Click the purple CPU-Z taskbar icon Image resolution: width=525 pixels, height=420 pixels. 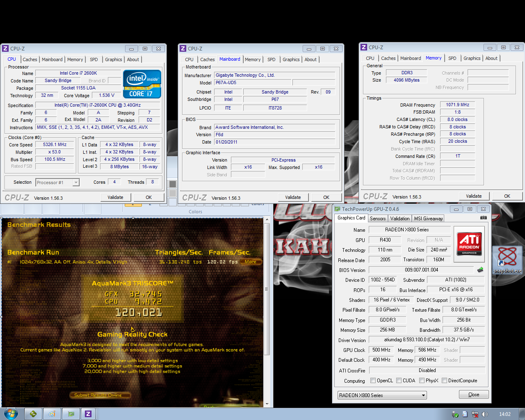click(x=88, y=414)
